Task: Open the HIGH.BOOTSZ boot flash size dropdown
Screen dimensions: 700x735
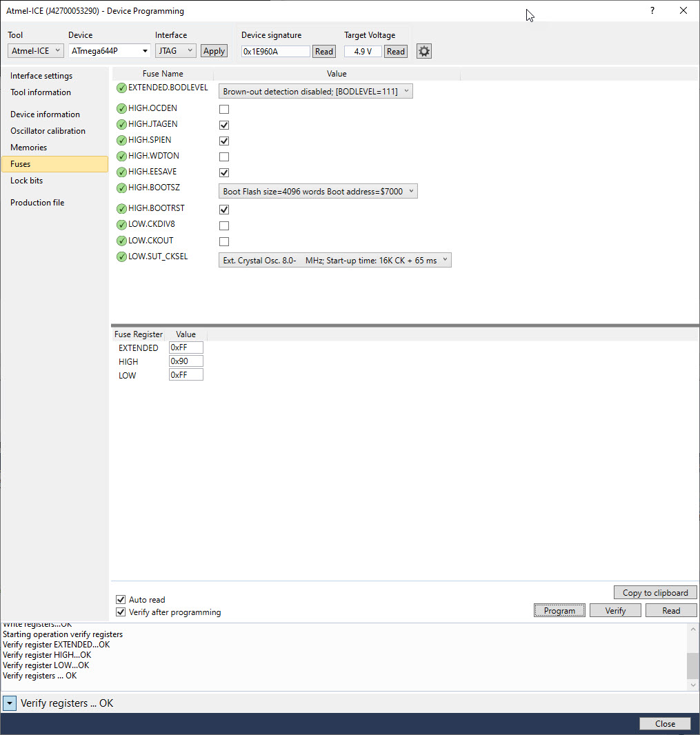Action: [x=318, y=191]
